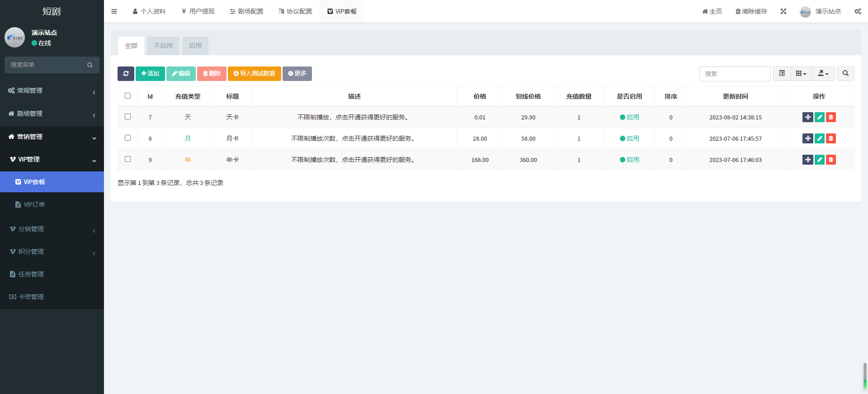Switch to the 启用 filter tab
Viewport: 868px width, 394px height.
click(195, 46)
